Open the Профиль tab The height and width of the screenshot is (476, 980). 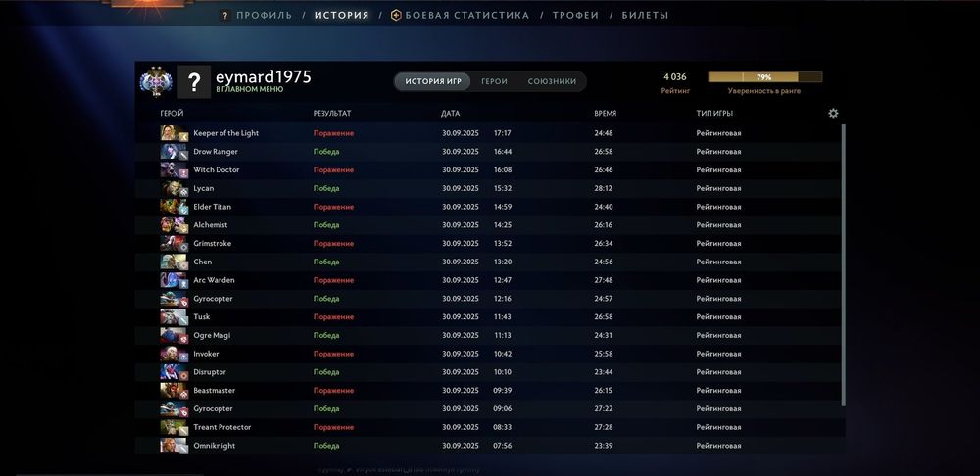(264, 15)
